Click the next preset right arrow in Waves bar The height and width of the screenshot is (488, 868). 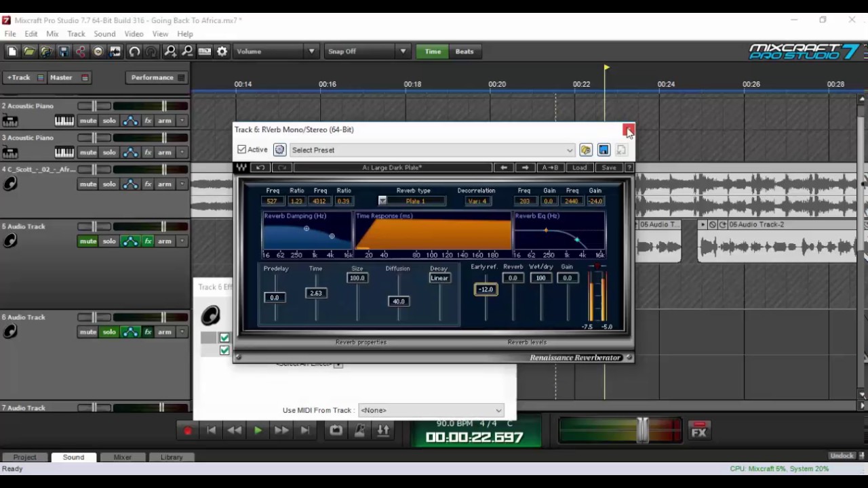pyautogui.click(x=525, y=167)
